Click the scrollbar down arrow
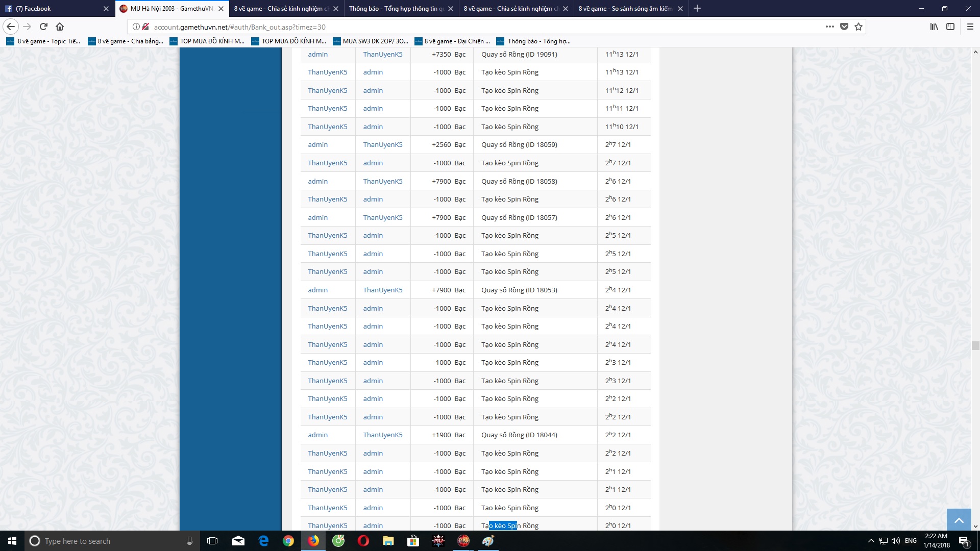The height and width of the screenshot is (551, 980). pyautogui.click(x=975, y=527)
